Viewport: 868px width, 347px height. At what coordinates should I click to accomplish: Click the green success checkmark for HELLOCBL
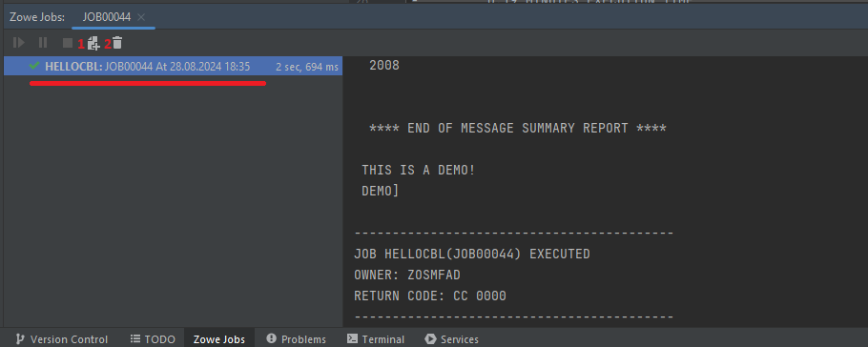point(34,66)
